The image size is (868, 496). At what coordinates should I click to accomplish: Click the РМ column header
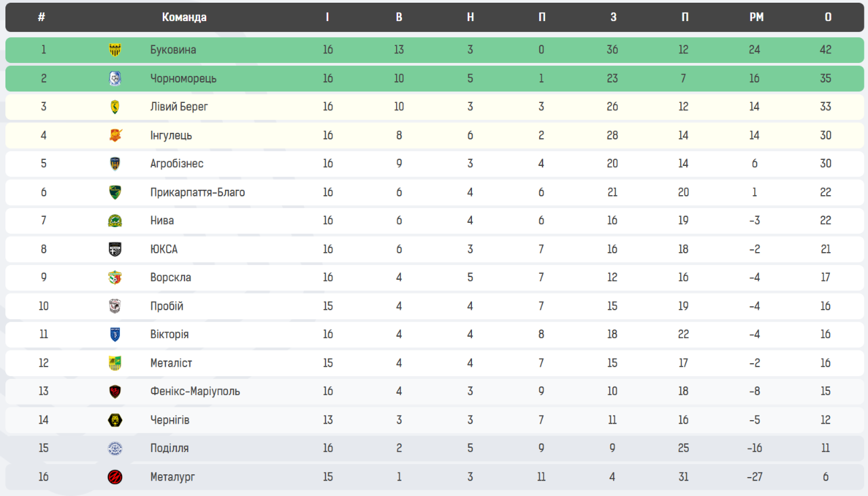point(756,18)
